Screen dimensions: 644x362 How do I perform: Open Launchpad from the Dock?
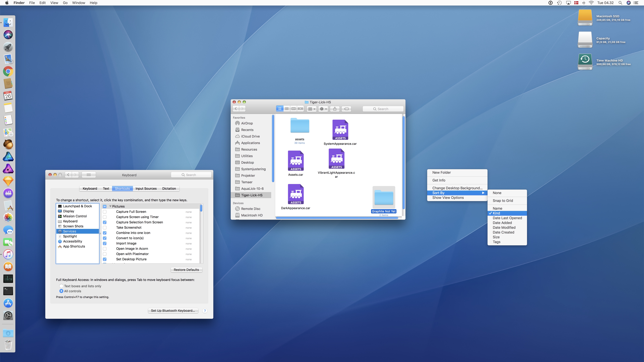8,47
